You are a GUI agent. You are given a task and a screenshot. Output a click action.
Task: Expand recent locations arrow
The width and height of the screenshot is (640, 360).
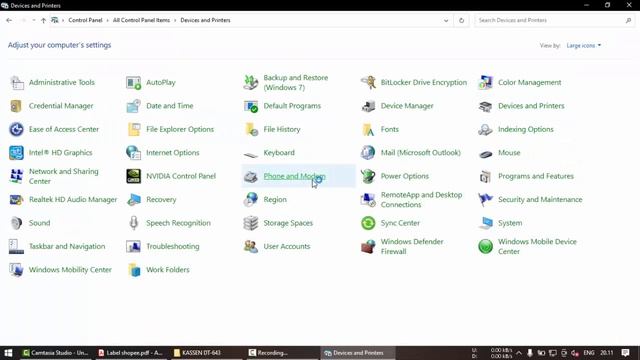34,20
